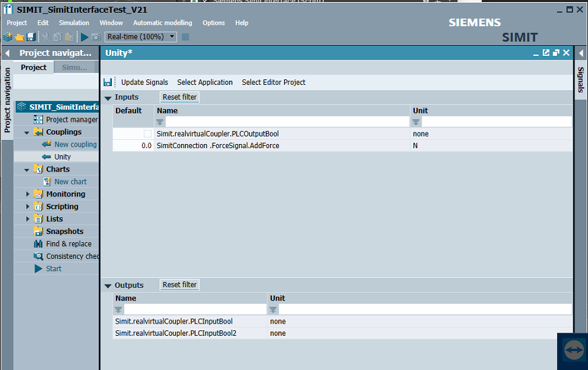Viewport: 588px width, 370px height.
Task: Start the simulation with the play icon
Action: (x=85, y=37)
